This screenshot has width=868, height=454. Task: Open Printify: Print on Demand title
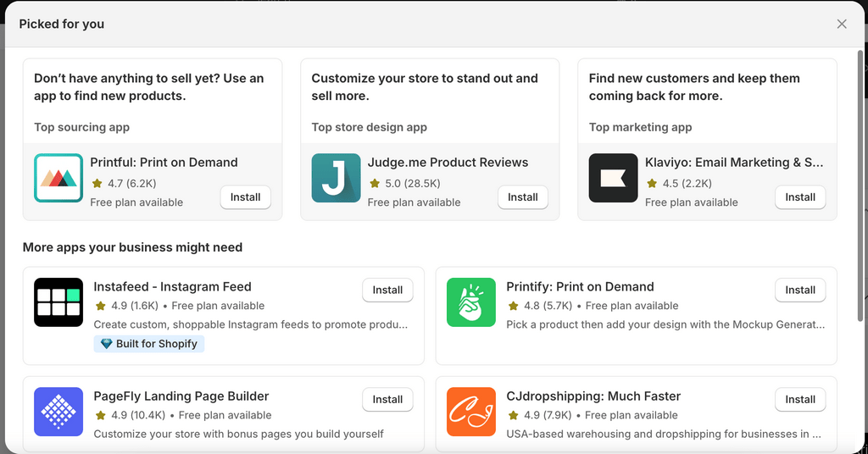pyautogui.click(x=580, y=287)
